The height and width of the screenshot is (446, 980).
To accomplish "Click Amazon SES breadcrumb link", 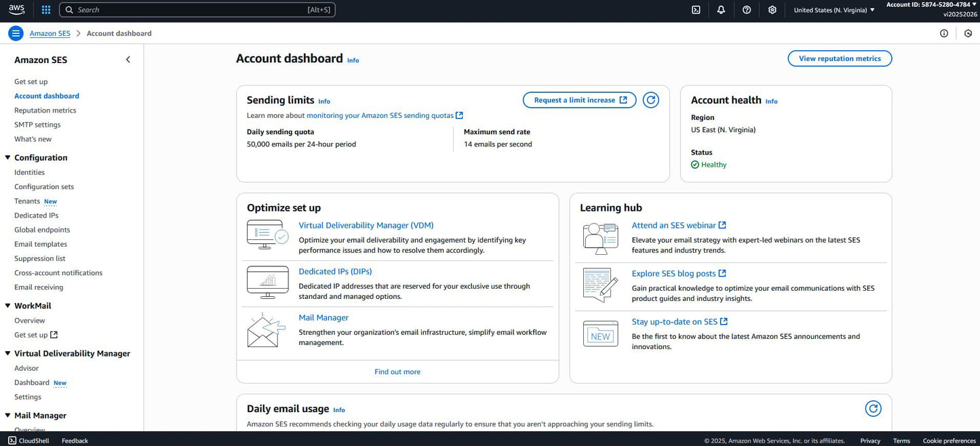I will coord(50,33).
